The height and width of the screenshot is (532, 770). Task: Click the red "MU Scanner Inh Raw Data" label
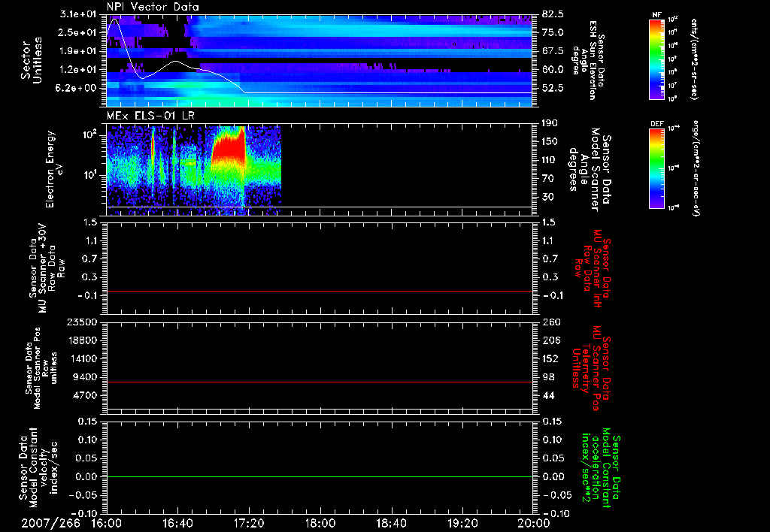click(593, 268)
